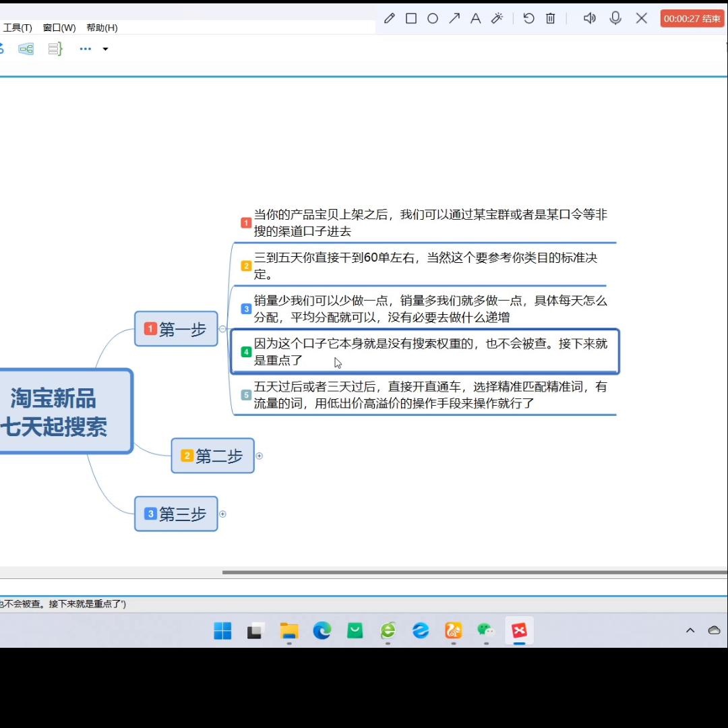Select the 第三步 topic node

(176, 514)
